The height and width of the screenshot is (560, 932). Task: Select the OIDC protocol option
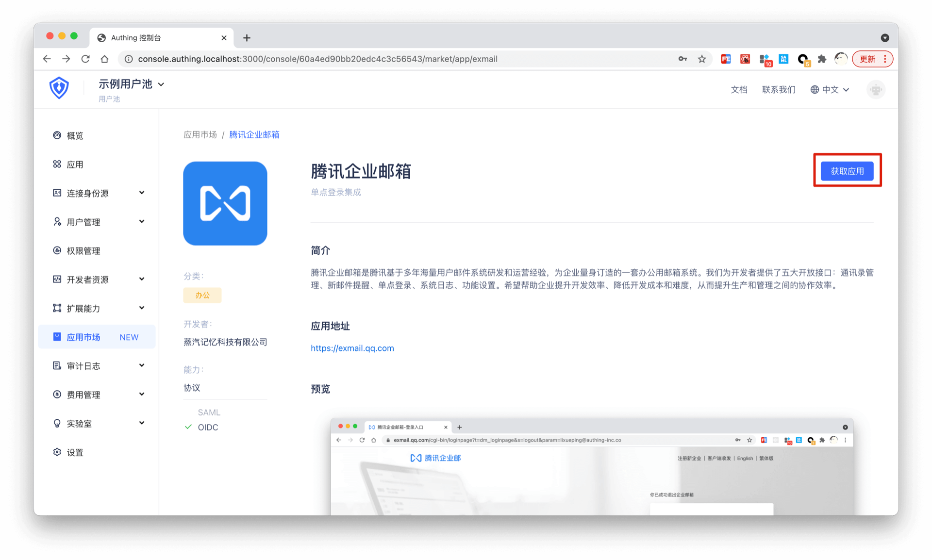pyautogui.click(x=208, y=428)
